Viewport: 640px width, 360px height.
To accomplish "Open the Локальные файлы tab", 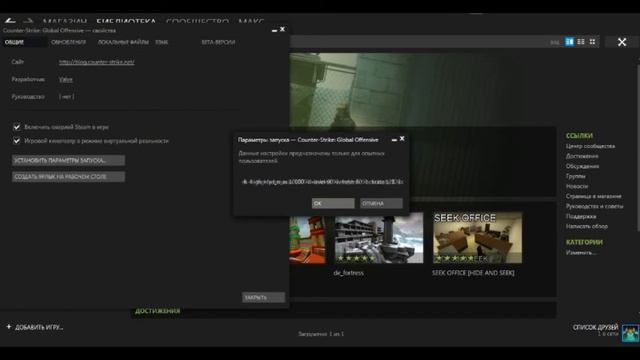I will [123, 42].
